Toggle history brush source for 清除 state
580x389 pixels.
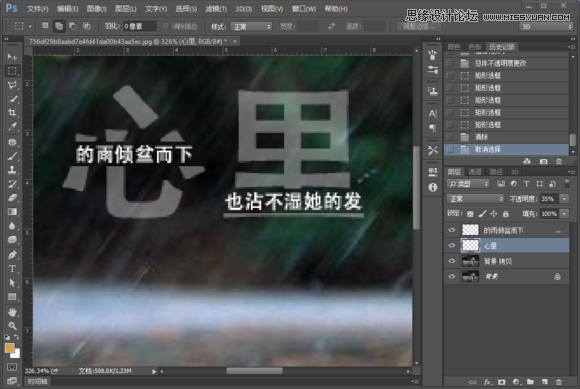[x=450, y=137]
